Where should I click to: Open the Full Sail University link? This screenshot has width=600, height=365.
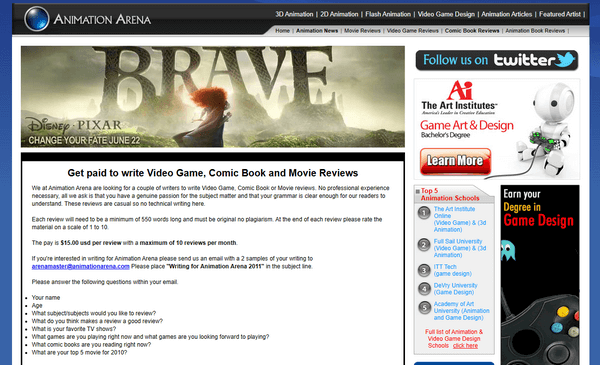pyautogui.click(x=460, y=248)
